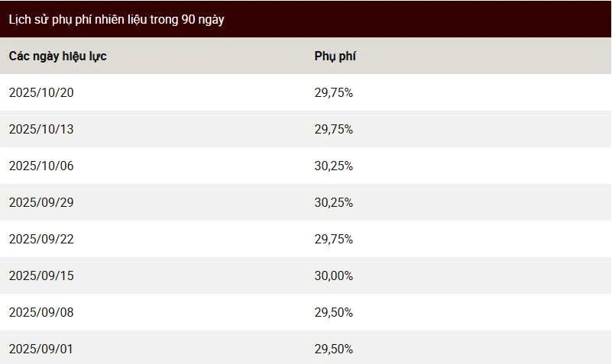
Task: Click the date 2025/09/29
Action: 41,202
